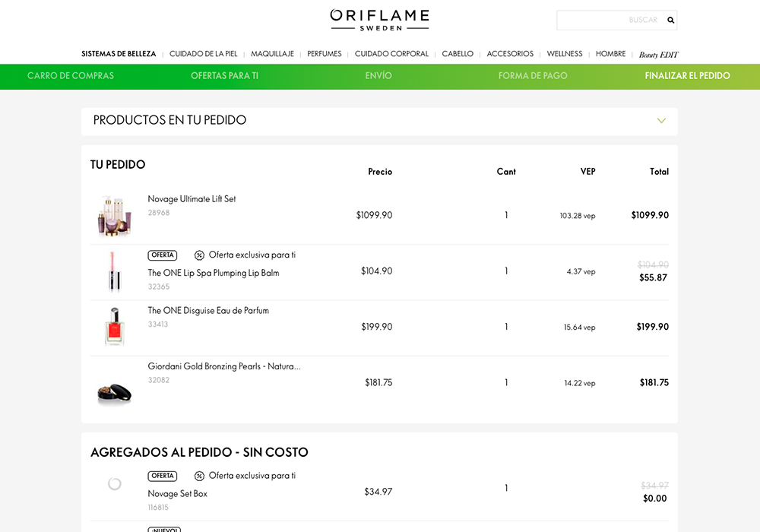Click the search magnifier icon
The width and height of the screenshot is (760, 532).
[670, 21]
